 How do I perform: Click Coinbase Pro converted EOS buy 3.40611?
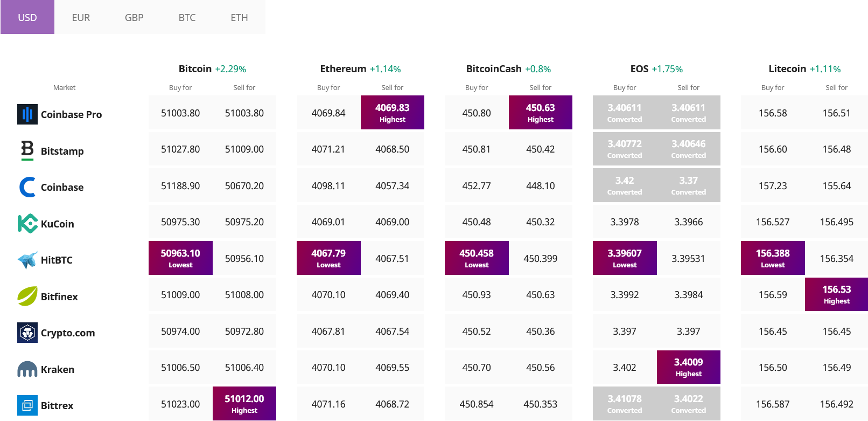coord(625,112)
